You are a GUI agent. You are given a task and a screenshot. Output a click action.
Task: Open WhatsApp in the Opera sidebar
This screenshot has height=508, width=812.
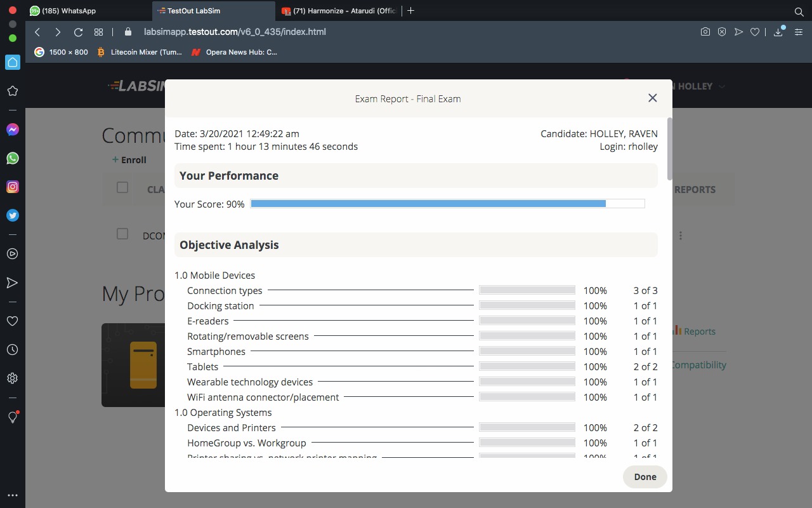pyautogui.click(x=12, y=158)
